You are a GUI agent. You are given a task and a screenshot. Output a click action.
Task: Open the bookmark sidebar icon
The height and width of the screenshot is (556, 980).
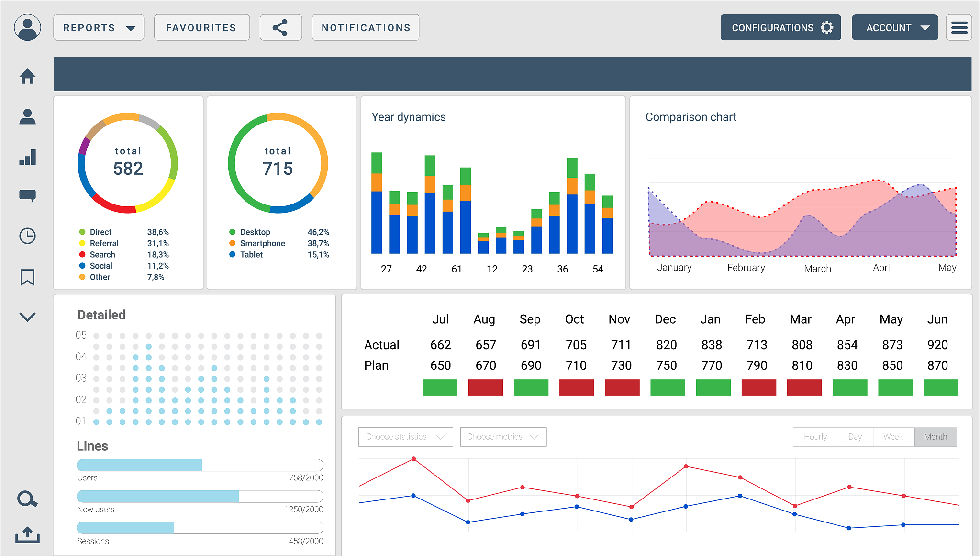point(27,277)
